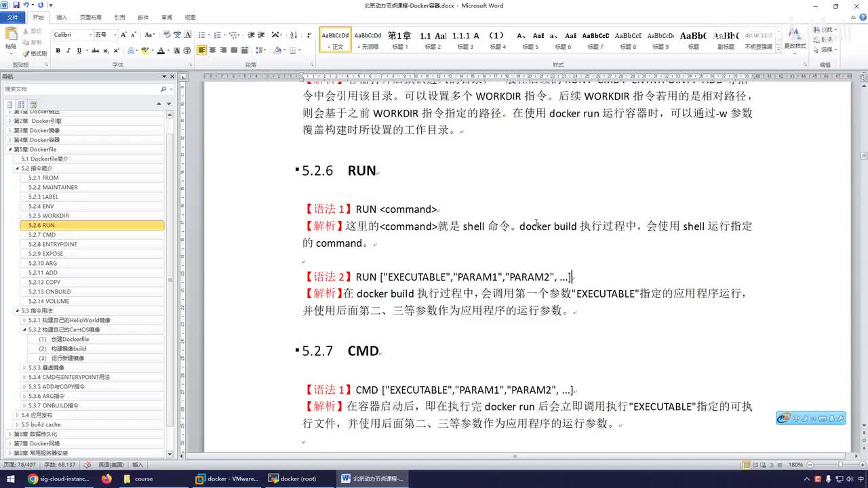Toggle bold formatting
868x488 pixels.
pyautogui.click(x=58, y=50)
